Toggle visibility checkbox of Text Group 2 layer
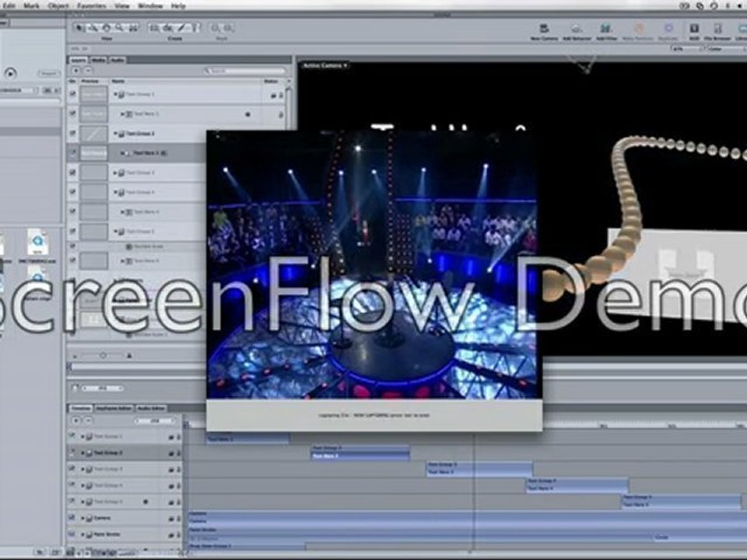 tap(73, 133)
